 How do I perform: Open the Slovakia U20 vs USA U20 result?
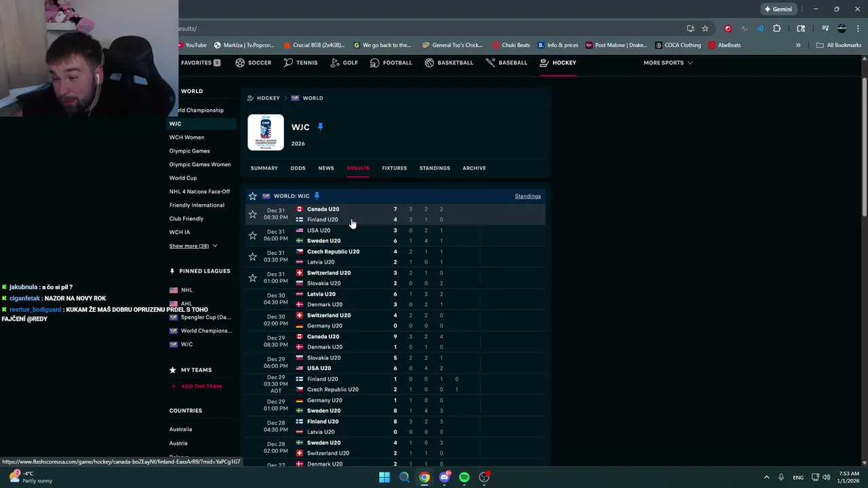tap(395, 363)
